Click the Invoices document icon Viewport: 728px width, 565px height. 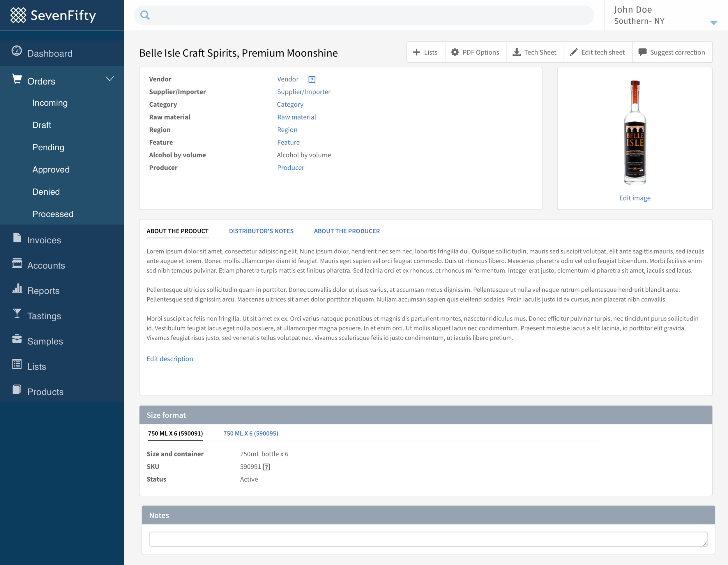click(x=17, y=237)
